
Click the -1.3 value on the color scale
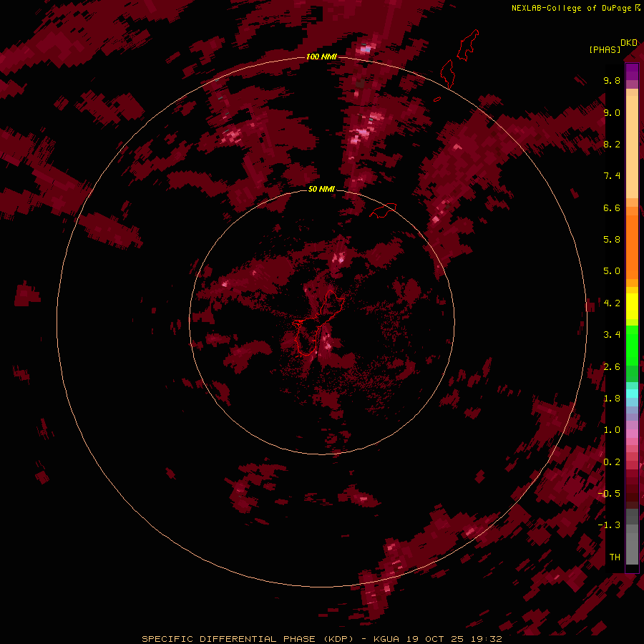click(x=609, y=525)
